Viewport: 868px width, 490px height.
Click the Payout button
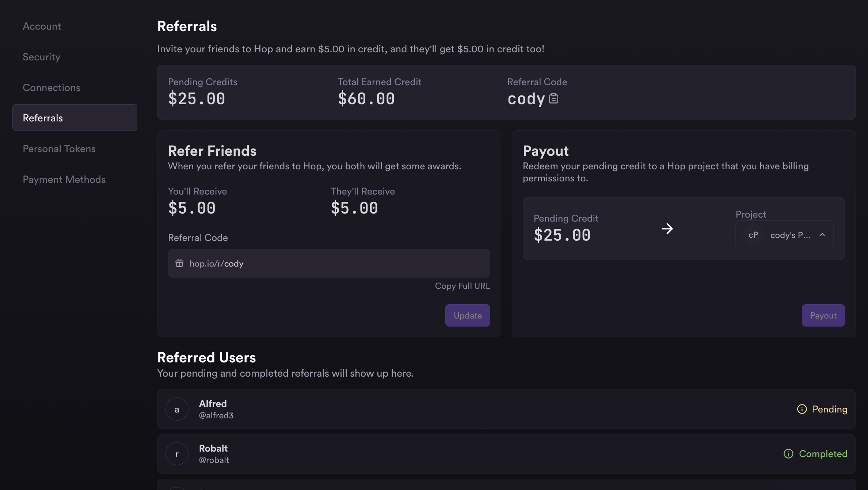(823, 316)
